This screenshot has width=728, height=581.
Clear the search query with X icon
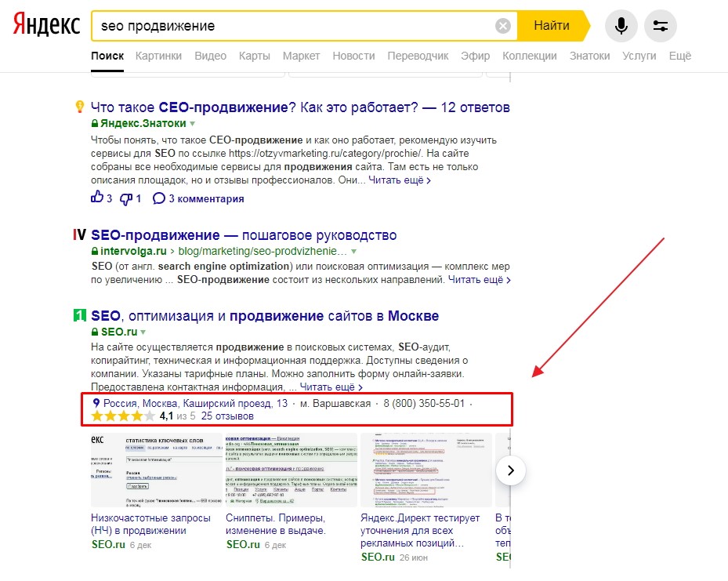[503, 26]
